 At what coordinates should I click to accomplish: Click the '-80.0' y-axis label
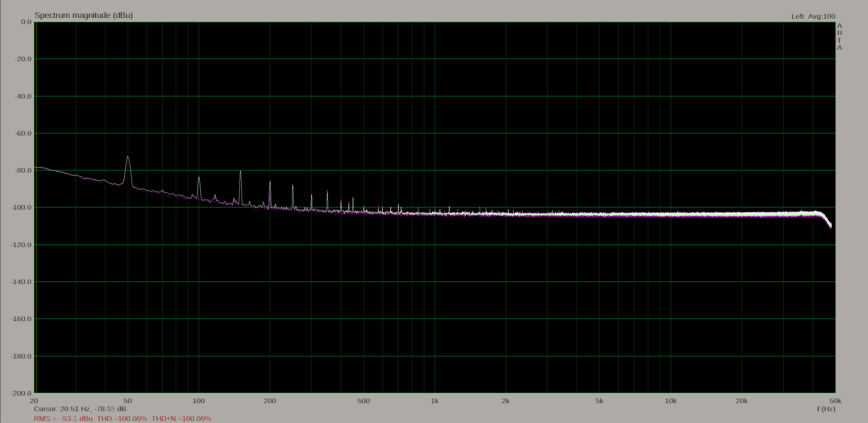[x=23, y=170]
